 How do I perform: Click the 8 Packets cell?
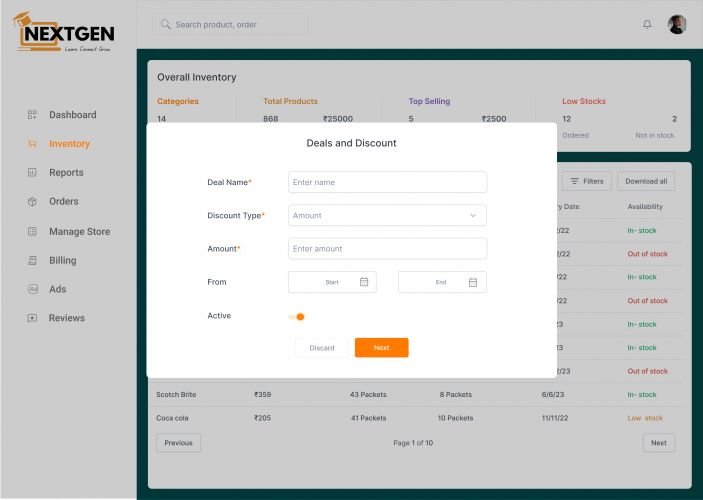coord(456,395)
